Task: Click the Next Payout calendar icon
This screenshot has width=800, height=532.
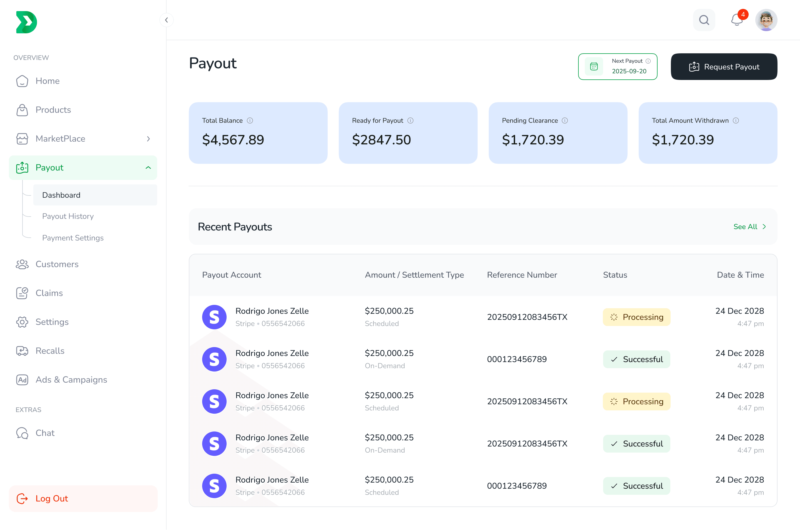Action: (x=594, y=67)
